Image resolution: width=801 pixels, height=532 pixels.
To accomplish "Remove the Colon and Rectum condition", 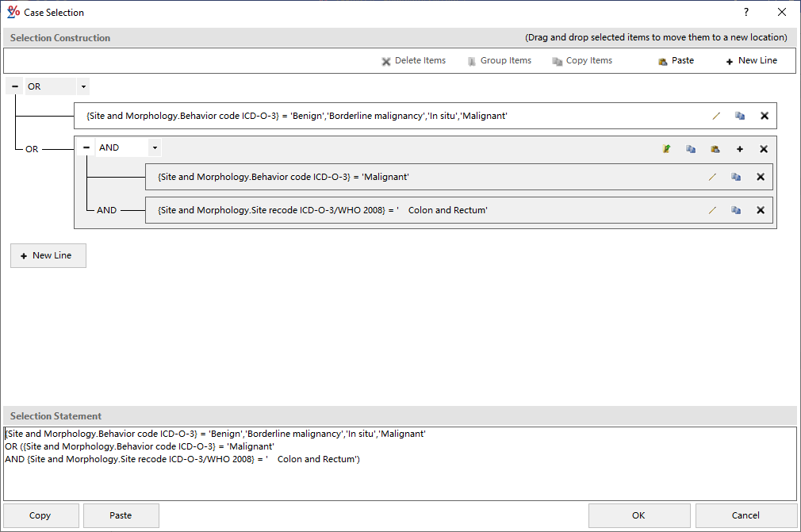I will (760, 210).
